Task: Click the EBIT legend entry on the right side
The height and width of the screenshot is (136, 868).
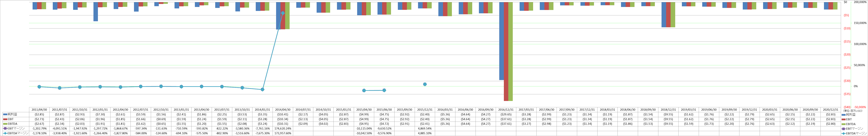Action: point(846,119)
